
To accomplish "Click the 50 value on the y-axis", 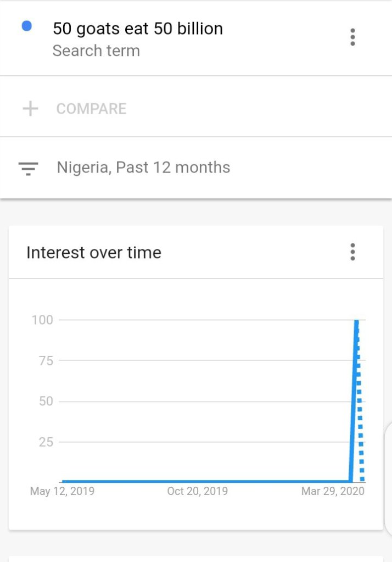I will [46, 401].
